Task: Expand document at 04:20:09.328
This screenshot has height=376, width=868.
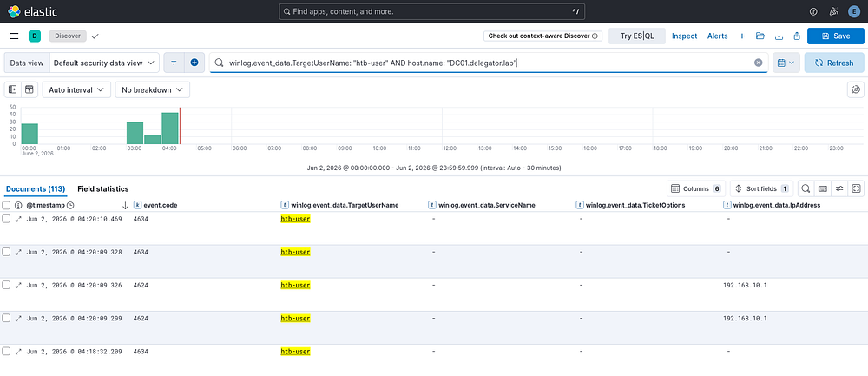Action: (x=18, y=252)
